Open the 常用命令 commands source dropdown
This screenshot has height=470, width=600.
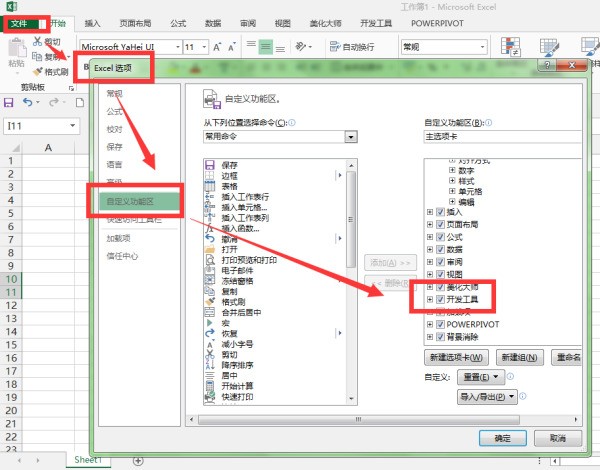coord(351,137)
